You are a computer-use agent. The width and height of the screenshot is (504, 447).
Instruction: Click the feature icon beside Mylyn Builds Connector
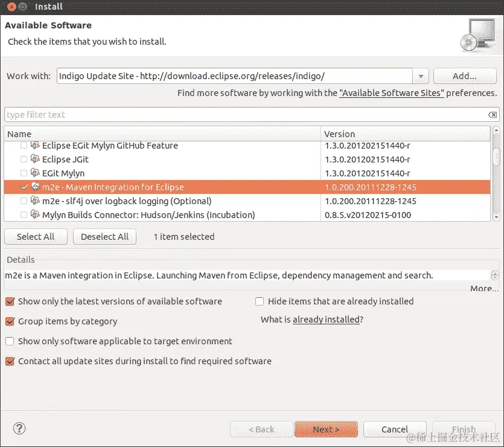coord(35,214)
